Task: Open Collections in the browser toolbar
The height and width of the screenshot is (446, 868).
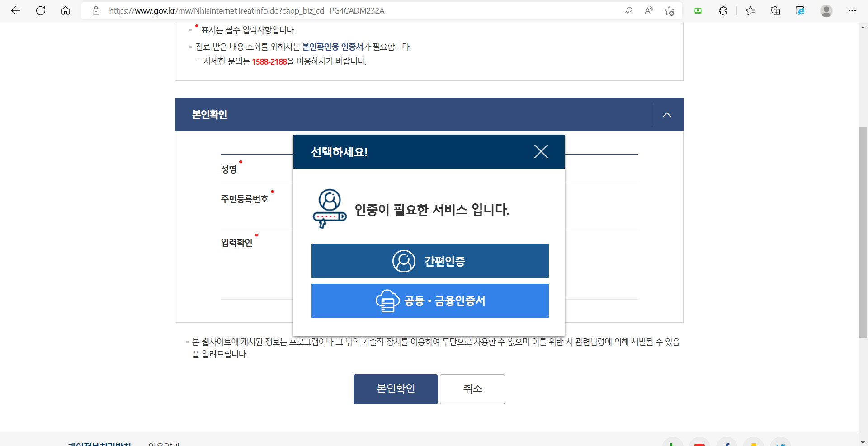Action: click(775, 10)
